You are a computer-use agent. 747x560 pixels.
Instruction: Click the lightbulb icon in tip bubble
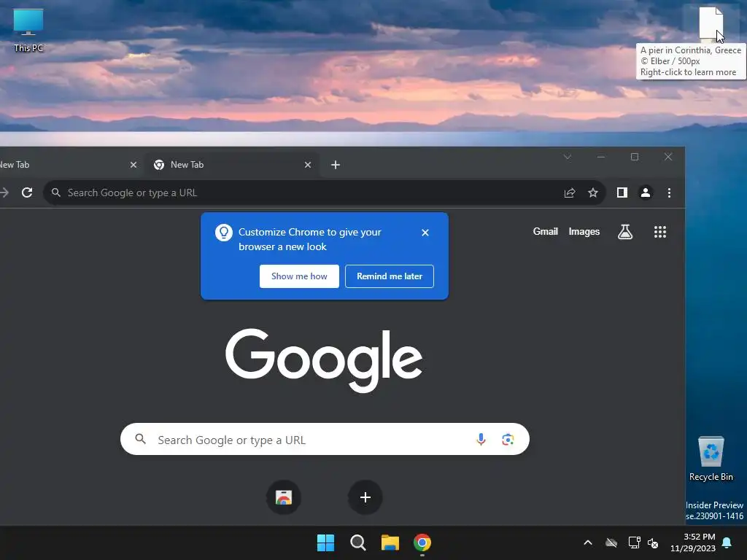click(223, 233)
